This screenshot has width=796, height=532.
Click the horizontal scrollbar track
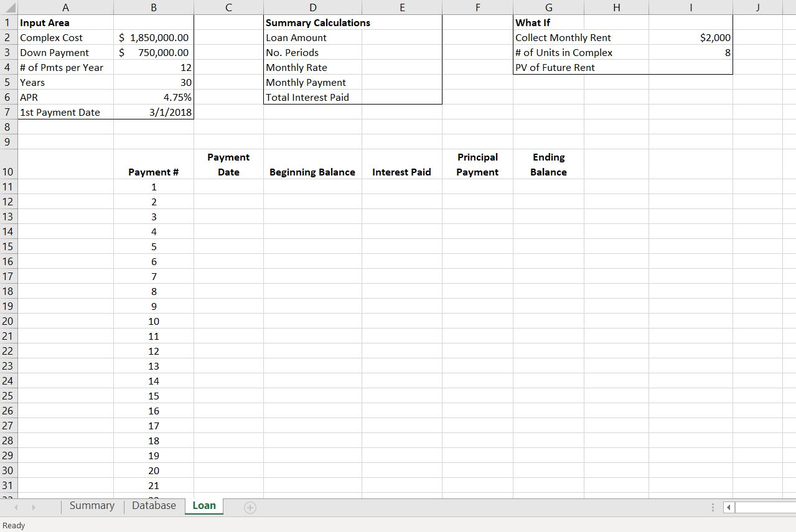click(x=766, y=507)
